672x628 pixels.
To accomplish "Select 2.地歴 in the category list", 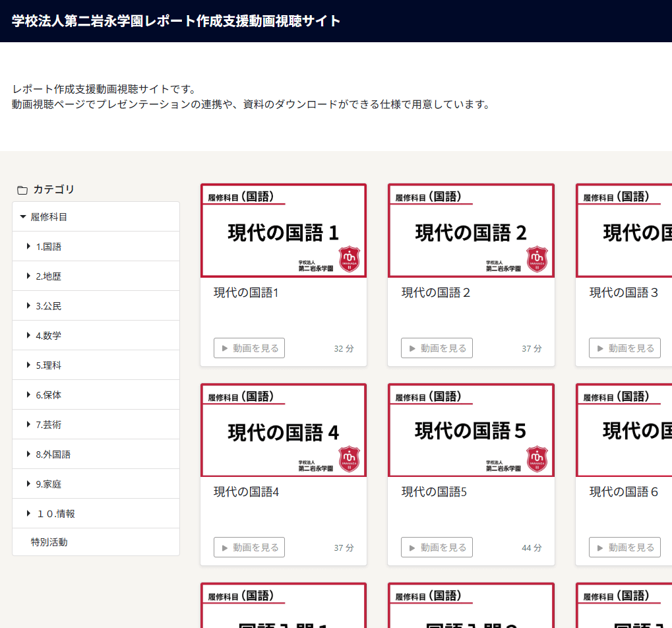I will tap(48, 276).
